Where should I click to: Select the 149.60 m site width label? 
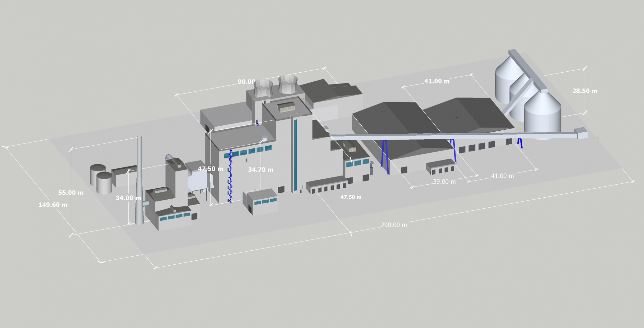click(x=53, y=205)
